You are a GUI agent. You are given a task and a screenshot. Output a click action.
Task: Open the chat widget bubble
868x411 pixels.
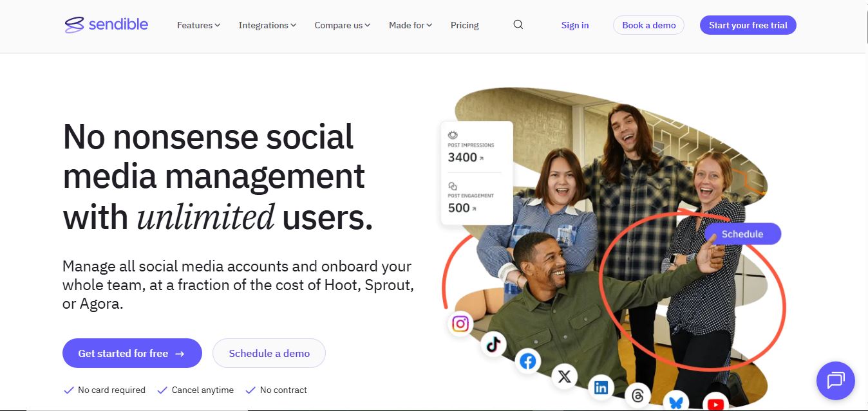pyautogui.click(x=835, y=381)
